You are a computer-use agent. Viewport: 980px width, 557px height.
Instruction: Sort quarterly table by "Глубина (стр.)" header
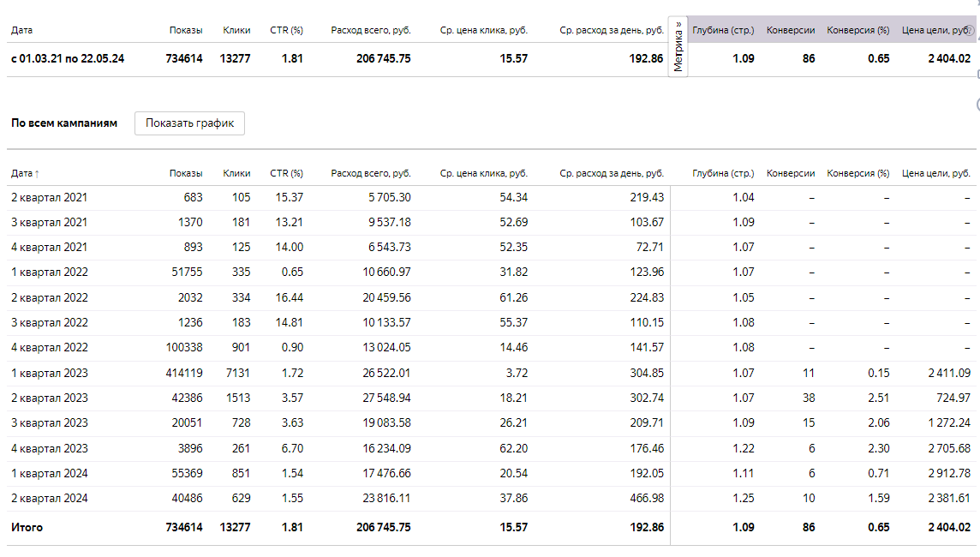click(723, 173)
